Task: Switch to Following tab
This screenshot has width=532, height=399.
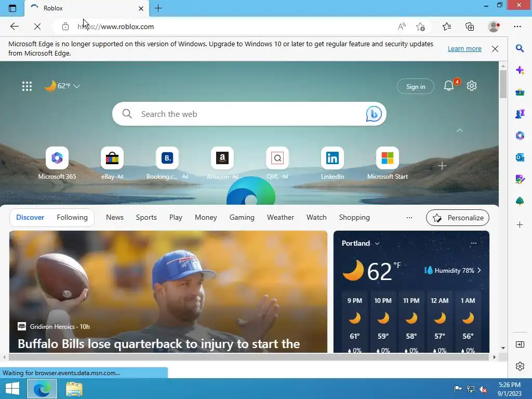Action: [72, 218]
